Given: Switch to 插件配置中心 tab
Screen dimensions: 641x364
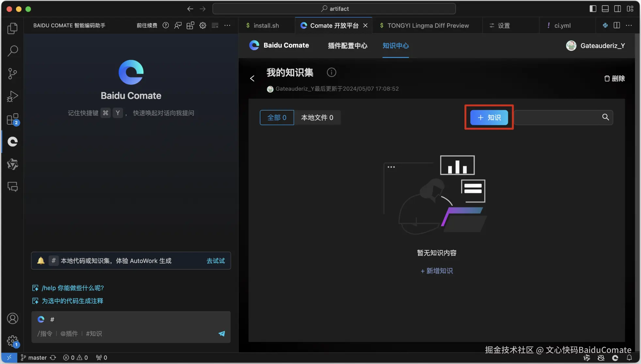Looking at the screenshot, I should 348,46.
